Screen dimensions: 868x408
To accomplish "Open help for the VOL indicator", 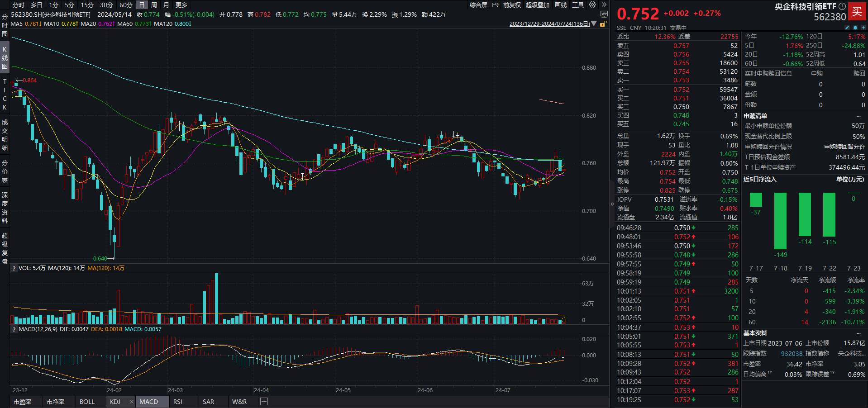I will point(14,268).
